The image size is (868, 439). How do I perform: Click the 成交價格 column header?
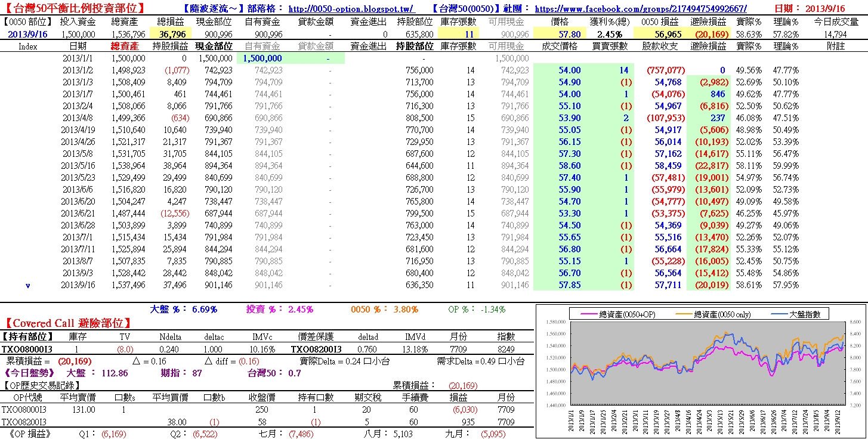pos(560,46)
